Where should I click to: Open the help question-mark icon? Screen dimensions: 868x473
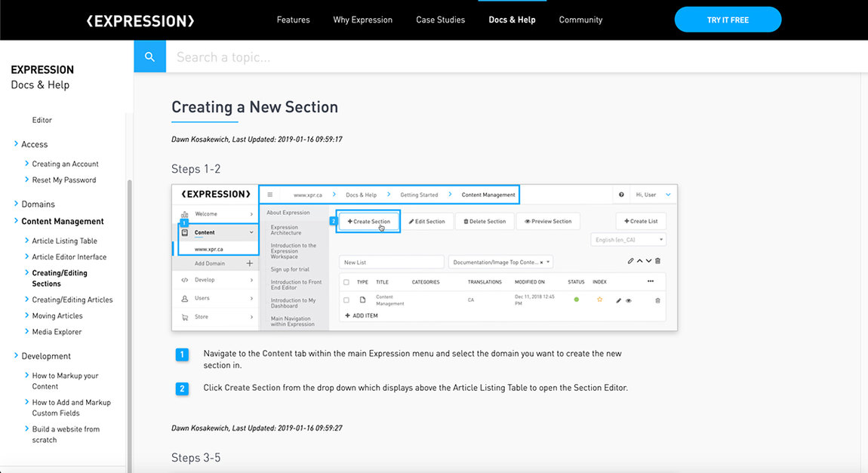pyautogui.click(x=620, y=194)
